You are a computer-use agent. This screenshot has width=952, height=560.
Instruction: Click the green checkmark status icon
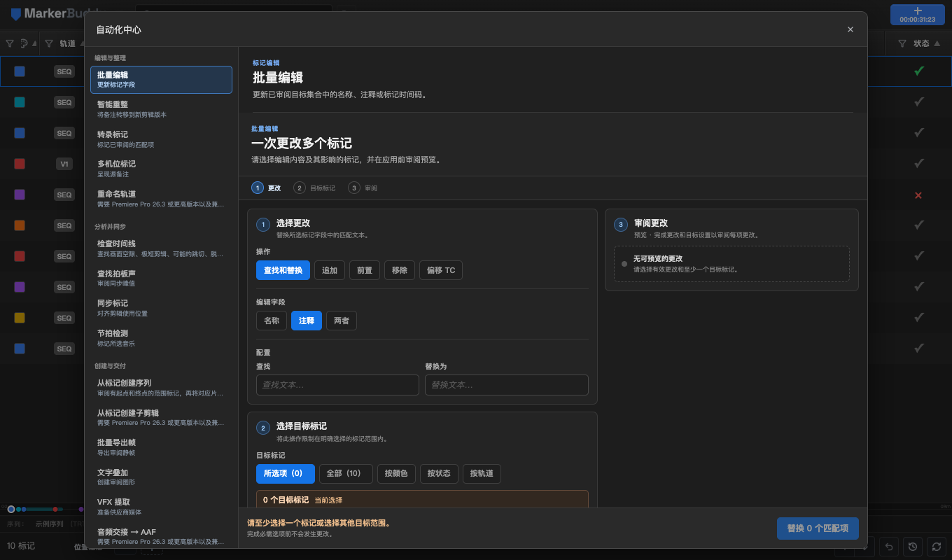click(x=919, y=71)
